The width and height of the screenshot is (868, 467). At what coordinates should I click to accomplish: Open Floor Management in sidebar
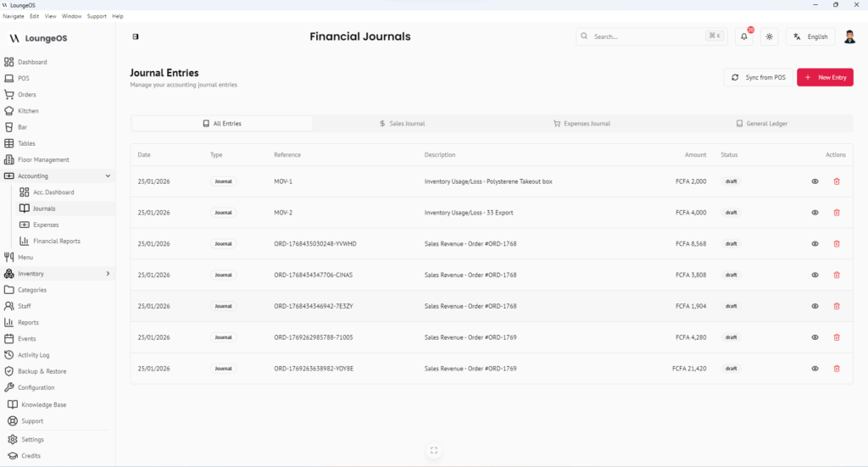point(43,159)
